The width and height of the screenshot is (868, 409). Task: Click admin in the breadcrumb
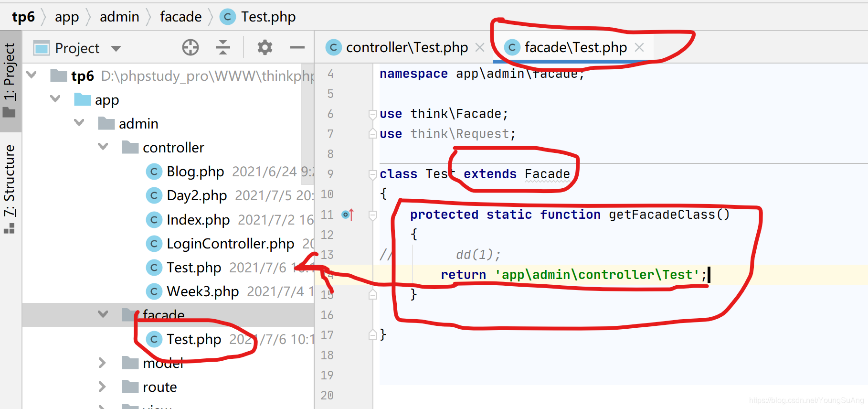click(x=119, y=17)
